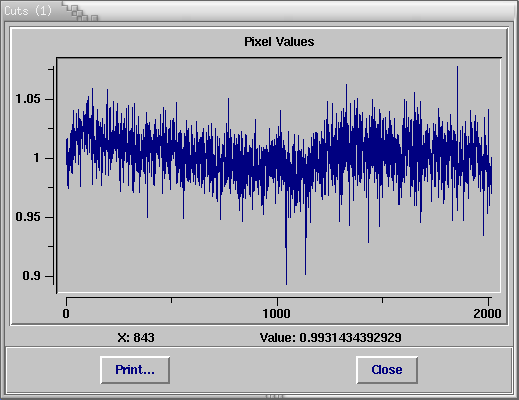This screenshot has width=519, height=400.
Task: Select the Cuts (1) window title tab
Action: coord(28,11)
